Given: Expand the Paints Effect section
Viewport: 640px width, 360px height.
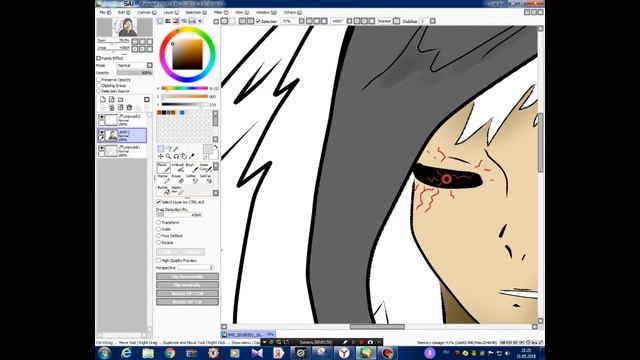Looking at the screenshot, I should (x=98, y=58).
